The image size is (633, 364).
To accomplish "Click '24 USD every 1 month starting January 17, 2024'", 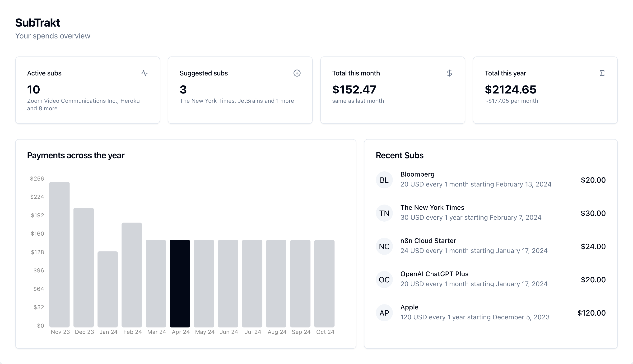I will point(474,251).
